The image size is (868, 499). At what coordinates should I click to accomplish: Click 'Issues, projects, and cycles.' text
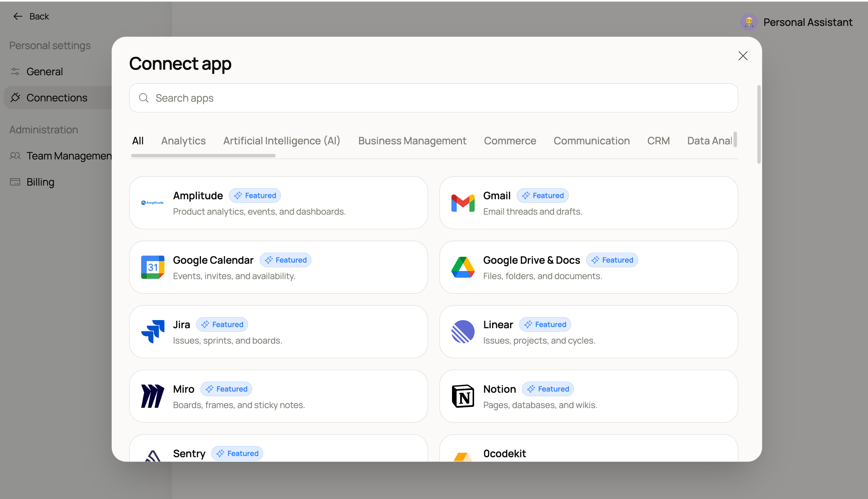point(539,340)
